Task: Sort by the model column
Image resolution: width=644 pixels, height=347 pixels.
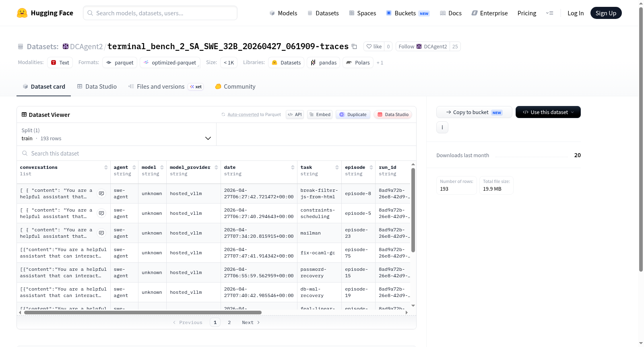Action: pos(162,167)
